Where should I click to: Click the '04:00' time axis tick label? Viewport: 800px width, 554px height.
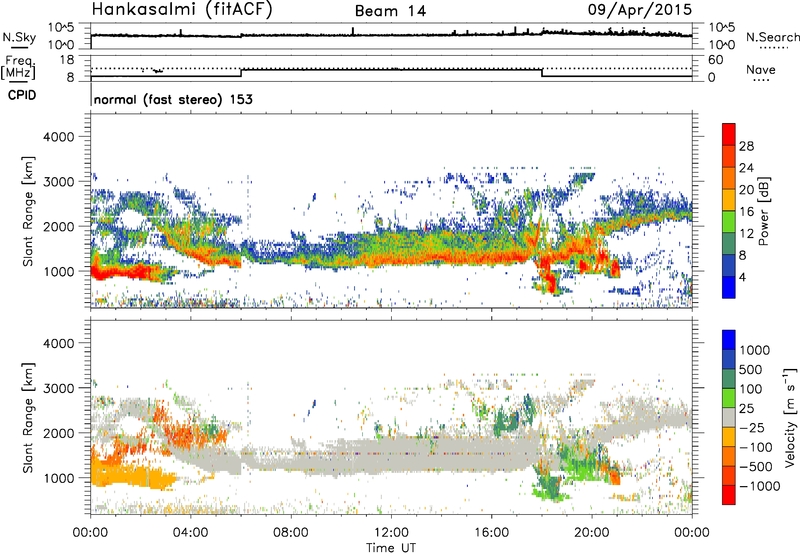190,533
